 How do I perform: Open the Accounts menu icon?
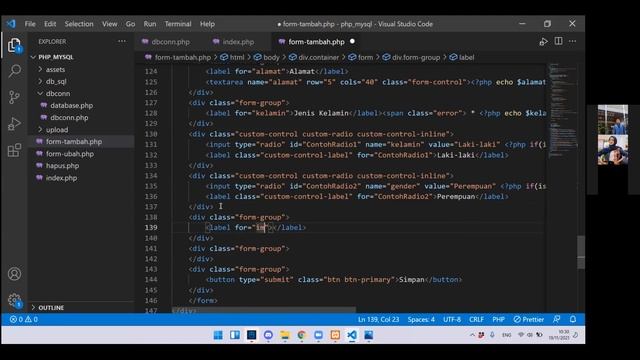point(14,274)
